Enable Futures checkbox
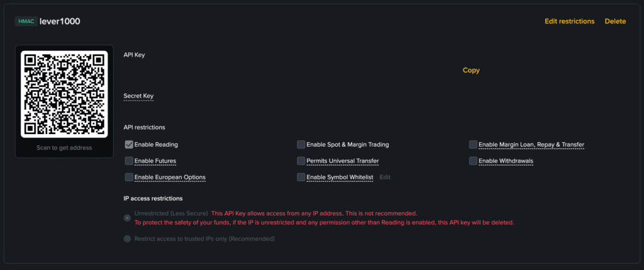Viewport: 644px width, 270px height. tap(129, 161)
